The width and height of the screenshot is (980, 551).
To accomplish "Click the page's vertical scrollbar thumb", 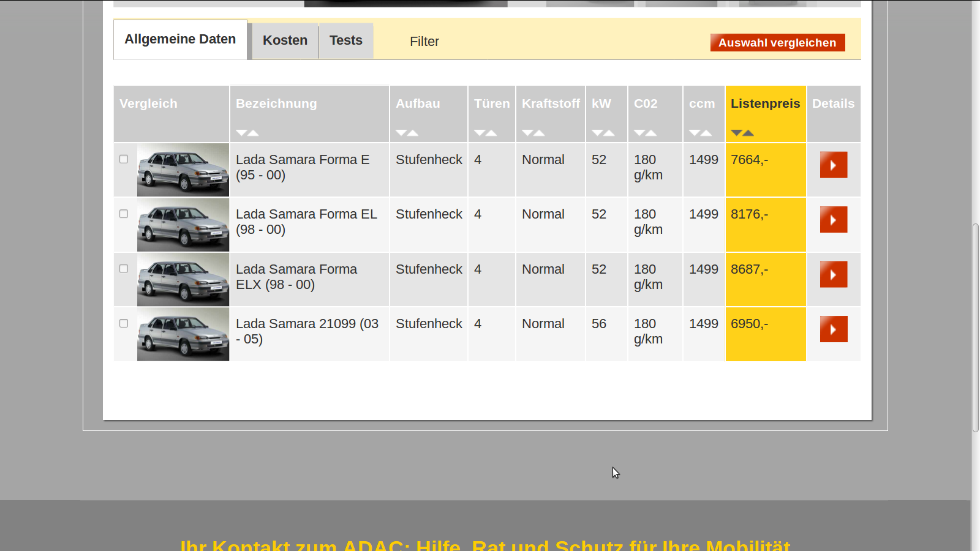I will pos(976,328).
